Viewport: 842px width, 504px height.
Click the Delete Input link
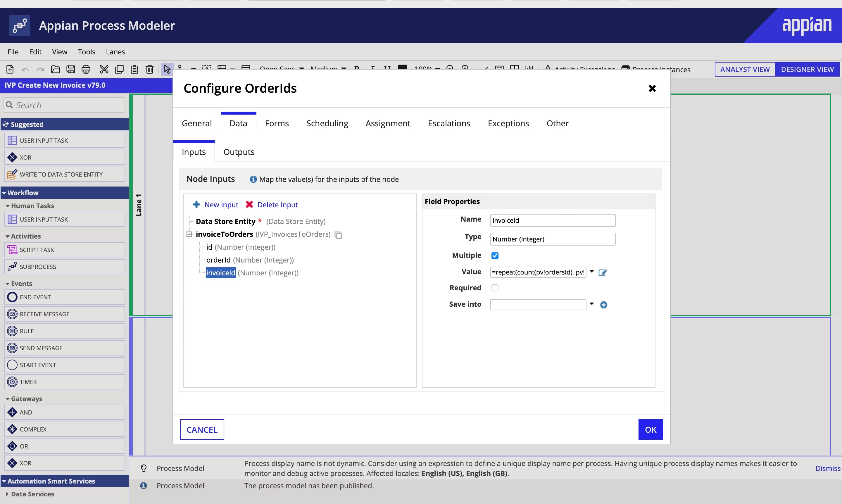pyautogui.click(x=277, y=204)
